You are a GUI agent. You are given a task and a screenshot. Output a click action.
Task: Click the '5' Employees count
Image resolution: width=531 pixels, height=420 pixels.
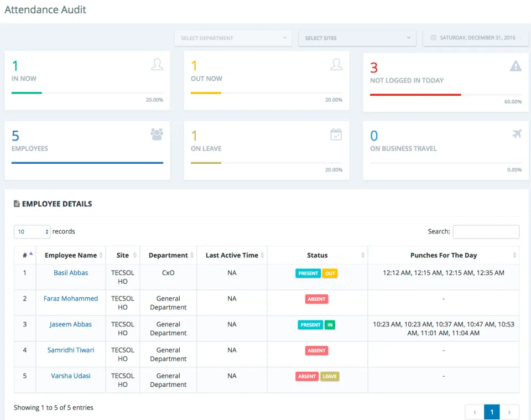click(x=15, y=136)
